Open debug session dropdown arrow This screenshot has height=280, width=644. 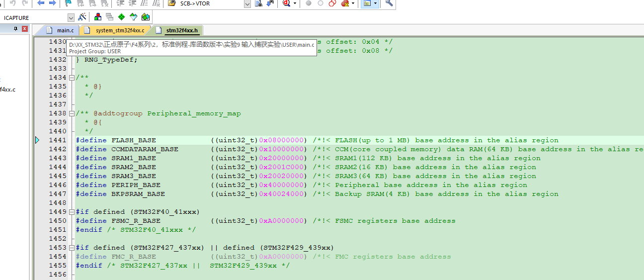tap(295, 3)
